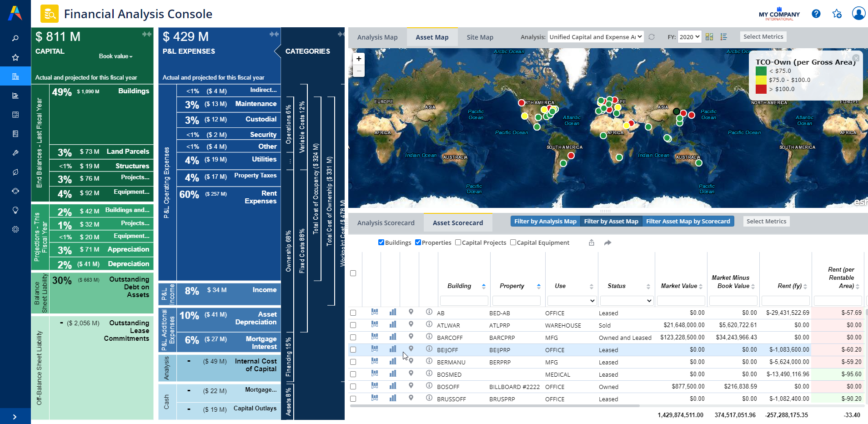The image size is (868, 424).
Task: Check the Capital Equipment checkbox
Action: pyautogui.click(x=513, y=242)
